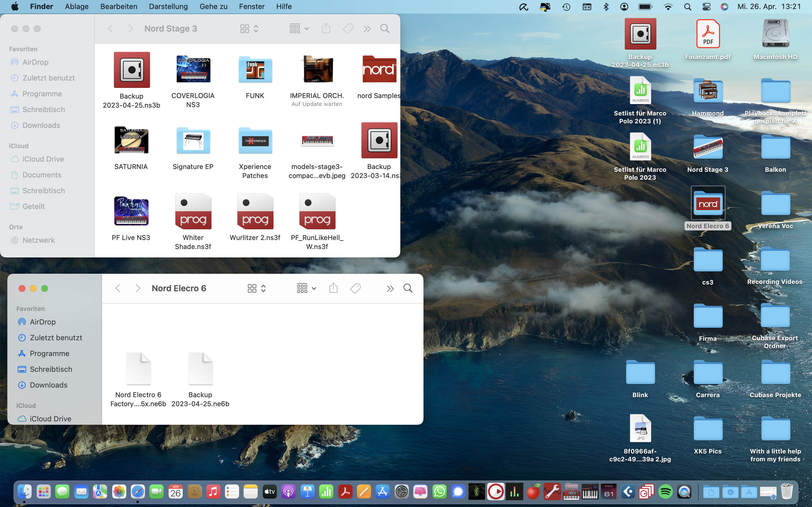Click the share icon in Nord Elecro 6 toolbar
Image resolution: width=812 pixels, height=507 pixels.
[333, 288]
